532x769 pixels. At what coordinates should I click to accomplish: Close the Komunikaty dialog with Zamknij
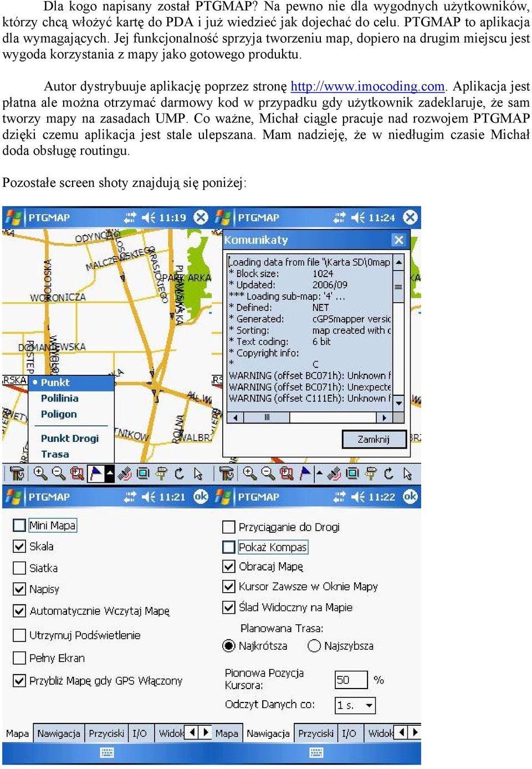374,439
